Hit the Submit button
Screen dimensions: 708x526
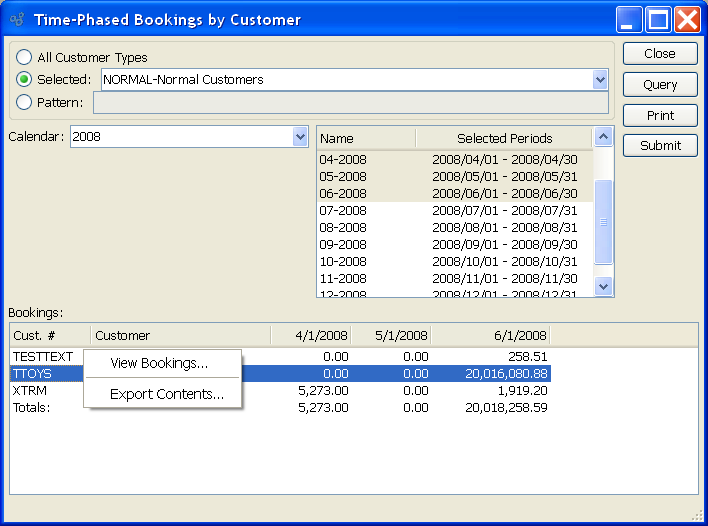point(660,146)
